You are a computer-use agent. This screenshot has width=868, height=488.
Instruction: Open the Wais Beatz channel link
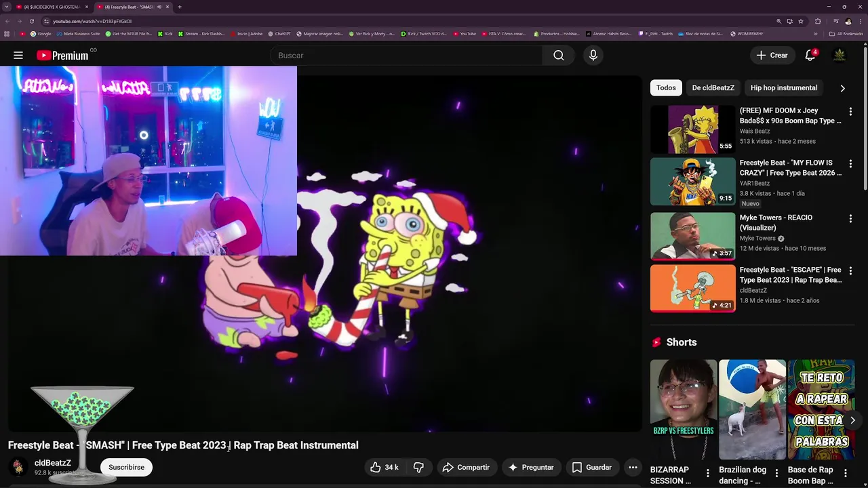[754, 131]
